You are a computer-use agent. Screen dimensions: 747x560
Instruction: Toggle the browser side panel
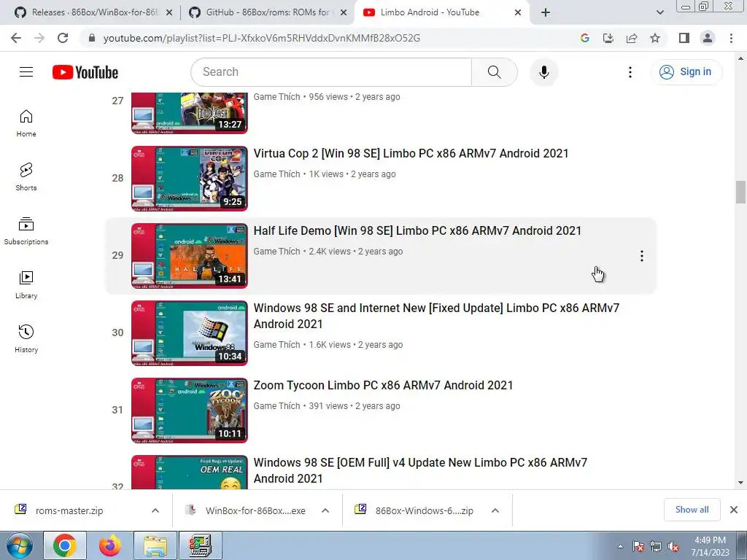[x=684, y=38]
